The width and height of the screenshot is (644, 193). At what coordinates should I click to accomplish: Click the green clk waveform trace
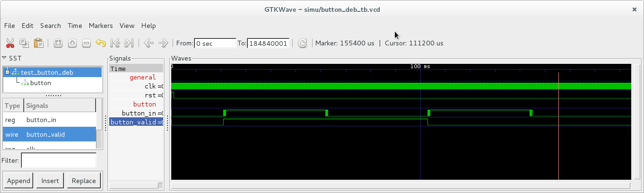[x=401, y=86]
